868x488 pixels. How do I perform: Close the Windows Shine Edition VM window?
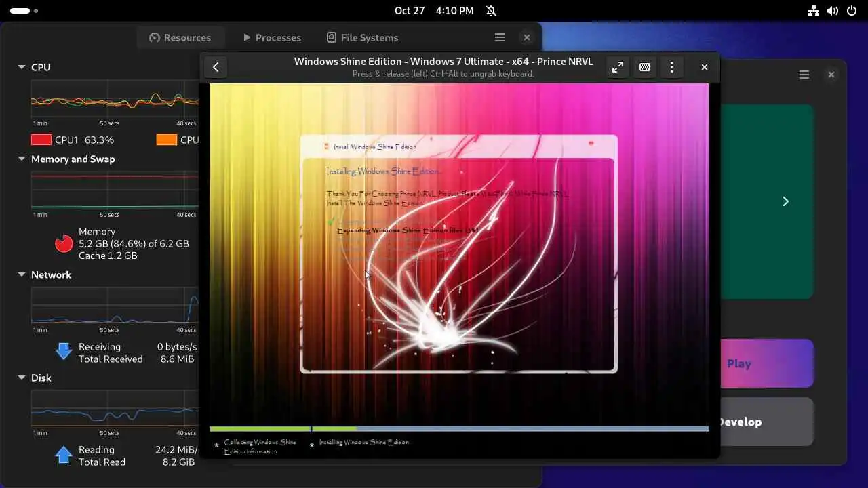[x=705, y=67]
